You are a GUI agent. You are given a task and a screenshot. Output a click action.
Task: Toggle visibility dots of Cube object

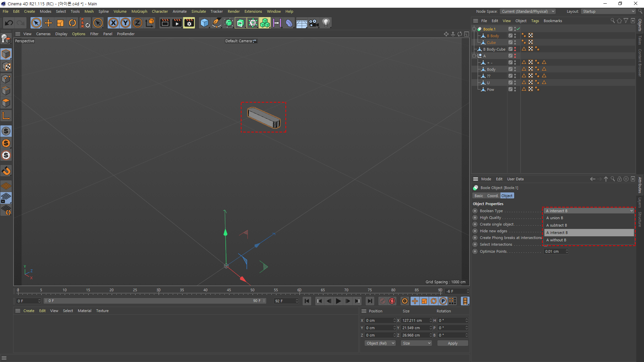(515, 43)
